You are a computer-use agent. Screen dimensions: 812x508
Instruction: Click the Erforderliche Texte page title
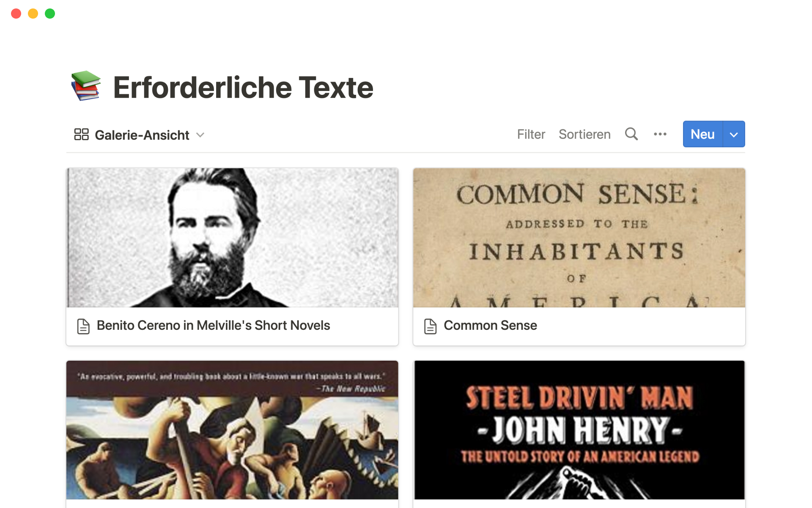point(243,87)
